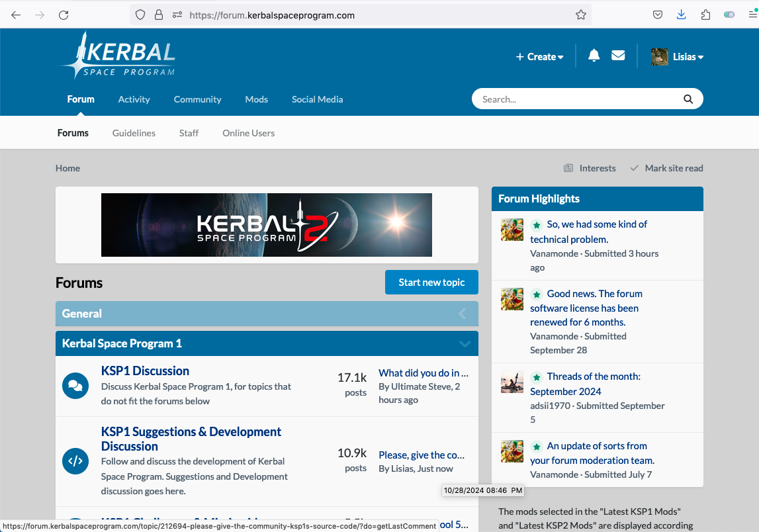Expand the General category chevron
Screen dimensions: 759x532
click(x=463, y=314)
